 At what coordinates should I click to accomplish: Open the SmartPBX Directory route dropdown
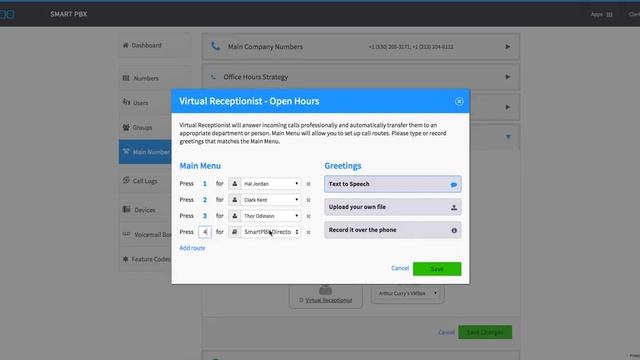tap(271, 232)
